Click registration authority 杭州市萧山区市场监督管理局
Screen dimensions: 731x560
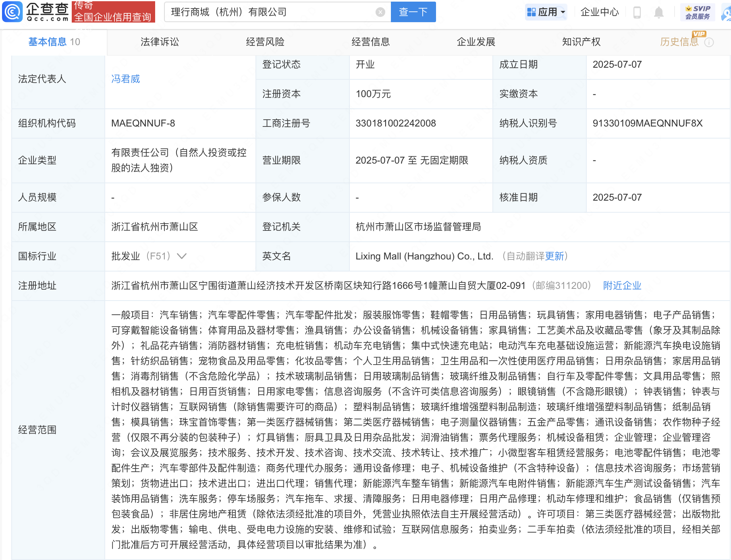[418, 227]
